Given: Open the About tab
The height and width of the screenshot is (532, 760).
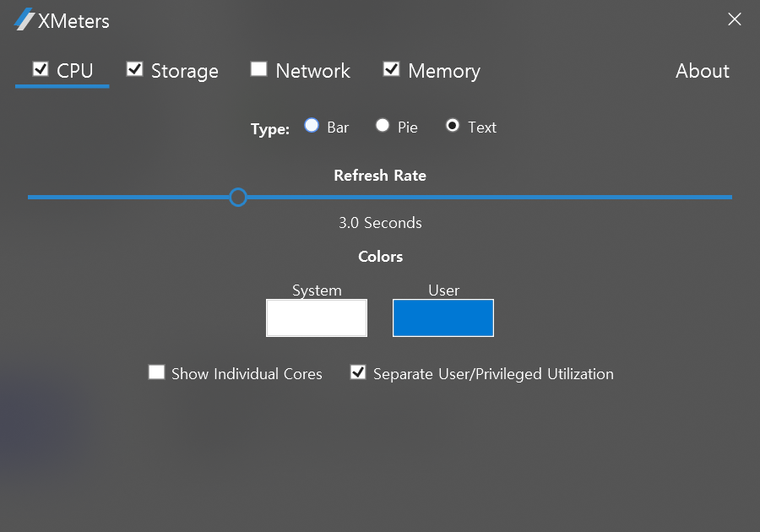Looking at the screenshot, I should tap(703, 71).
